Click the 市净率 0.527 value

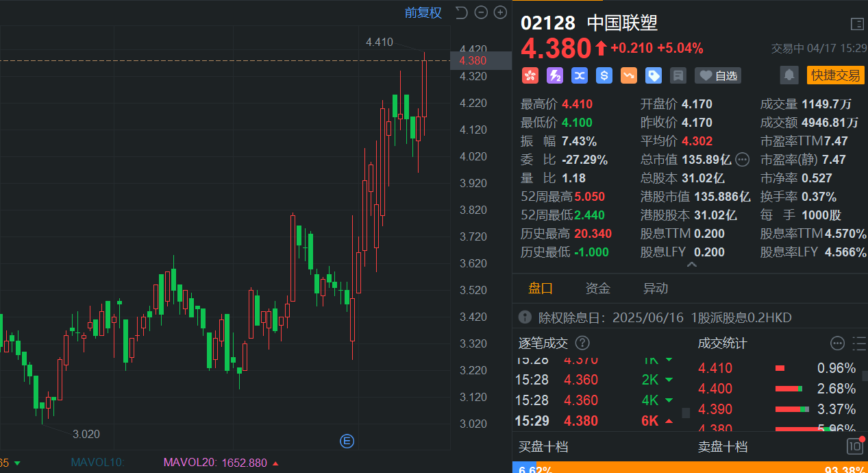click(x=816, y=178)
